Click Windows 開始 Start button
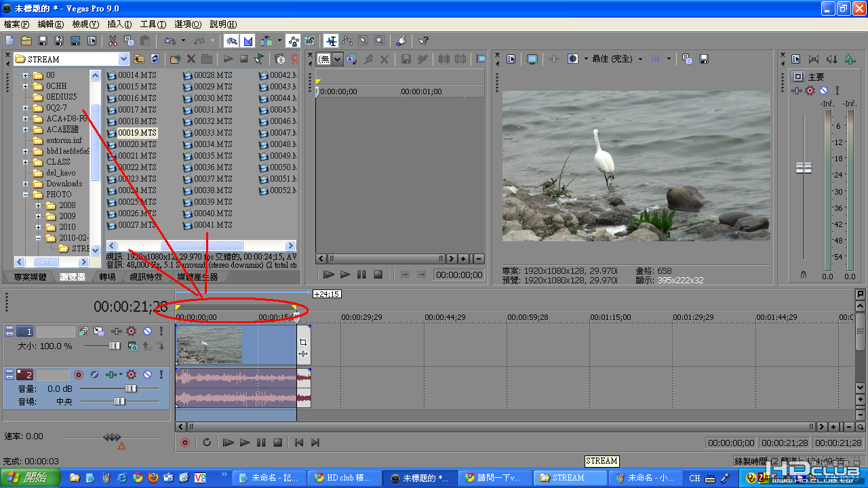 click(31, 477)
